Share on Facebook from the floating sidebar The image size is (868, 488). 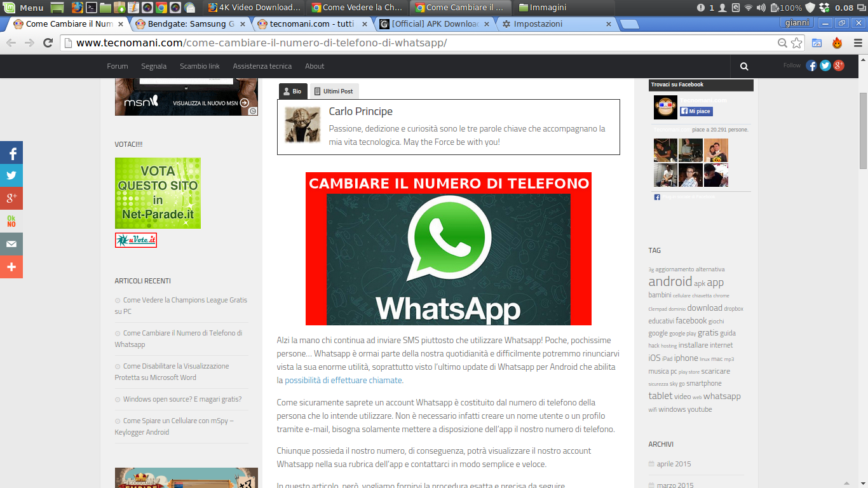point(11,152)
